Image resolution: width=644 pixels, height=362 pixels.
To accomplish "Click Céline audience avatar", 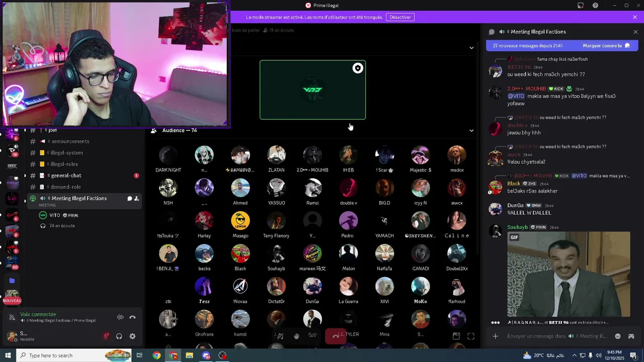I will [x=457, y=221].
